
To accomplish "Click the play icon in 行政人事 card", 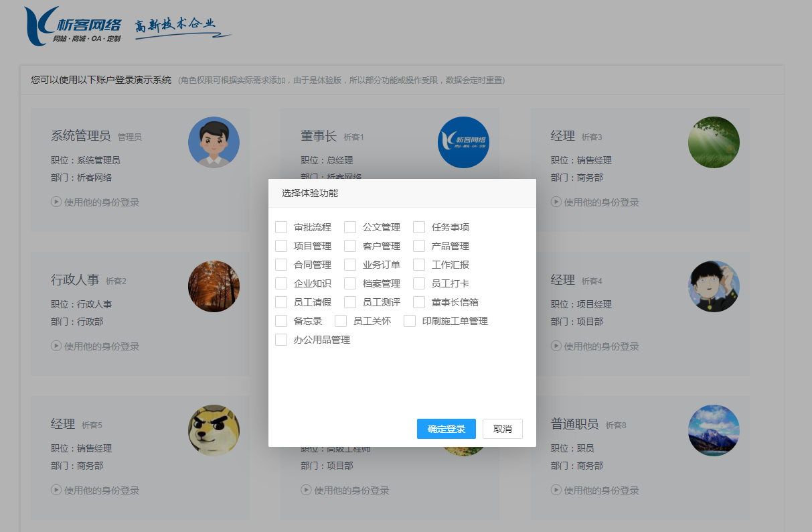I will coord(56,346).
